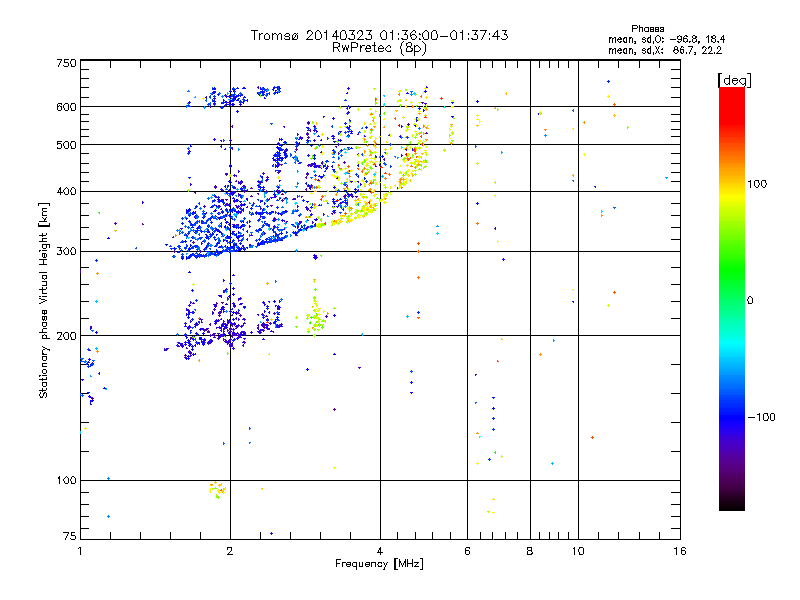Click the 'Phases' heading in the top right
The height and width of the screenshot is (600, 800).
tap(647, 29)
